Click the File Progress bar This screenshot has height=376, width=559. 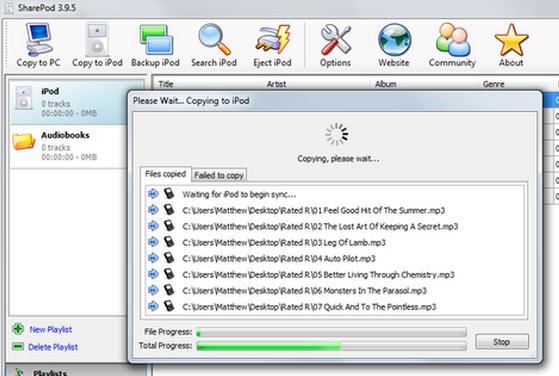pos(331,332)
